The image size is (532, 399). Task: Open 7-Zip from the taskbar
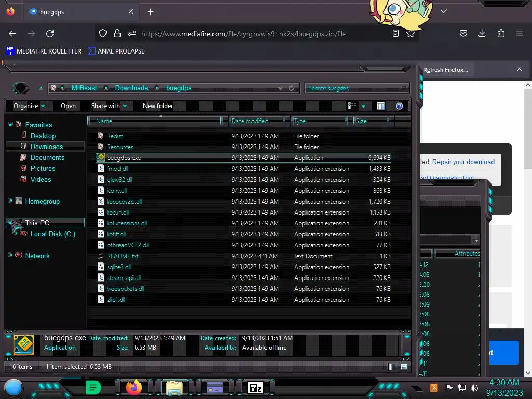[256, 388]
